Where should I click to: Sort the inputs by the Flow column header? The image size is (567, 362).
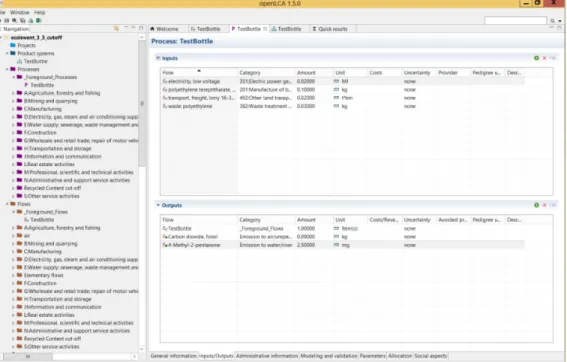click(199, 73)
